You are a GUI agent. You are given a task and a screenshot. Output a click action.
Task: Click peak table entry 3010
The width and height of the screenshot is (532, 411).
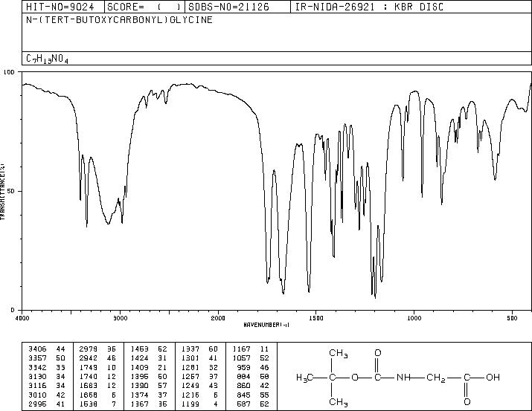[37, 395]
